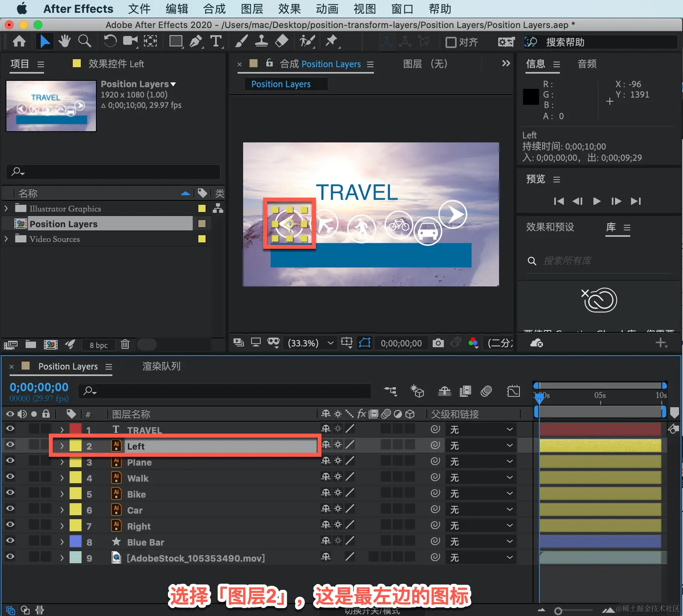Image resolution: width=683 pixels, height=616 pixels.
Task: Switch to the 音频 tab
Action: pyautogui.click(x=587, y=64)
